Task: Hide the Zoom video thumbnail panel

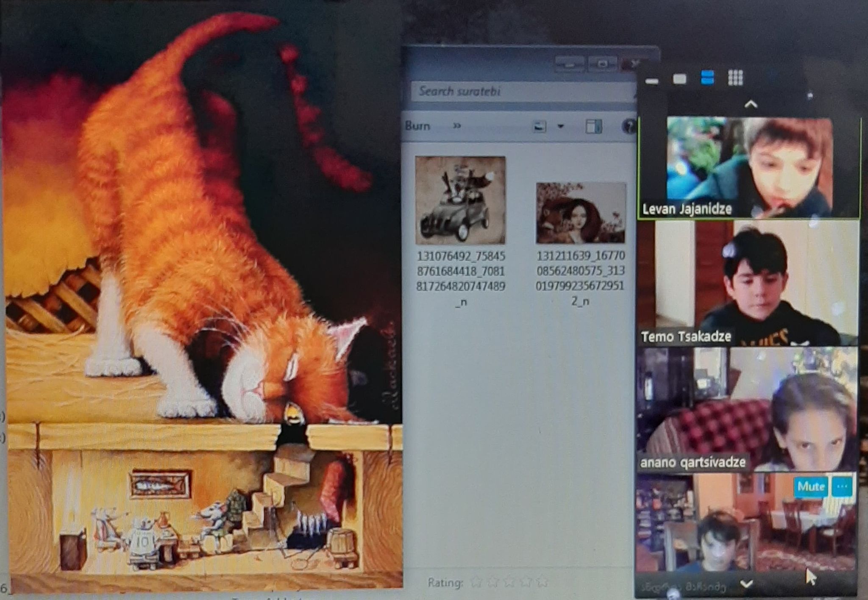Action: [x=652, y=81]
